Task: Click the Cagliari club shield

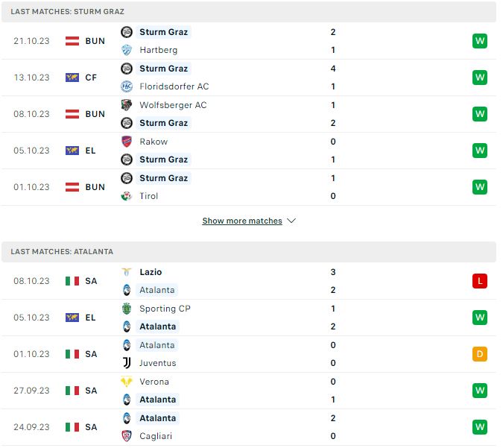Action: (127, 436)
